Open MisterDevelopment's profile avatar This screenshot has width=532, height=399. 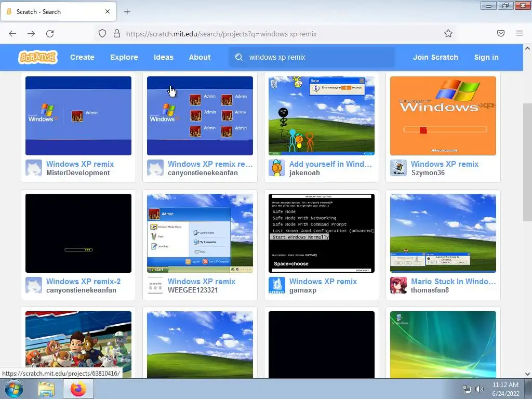point(34,168)
